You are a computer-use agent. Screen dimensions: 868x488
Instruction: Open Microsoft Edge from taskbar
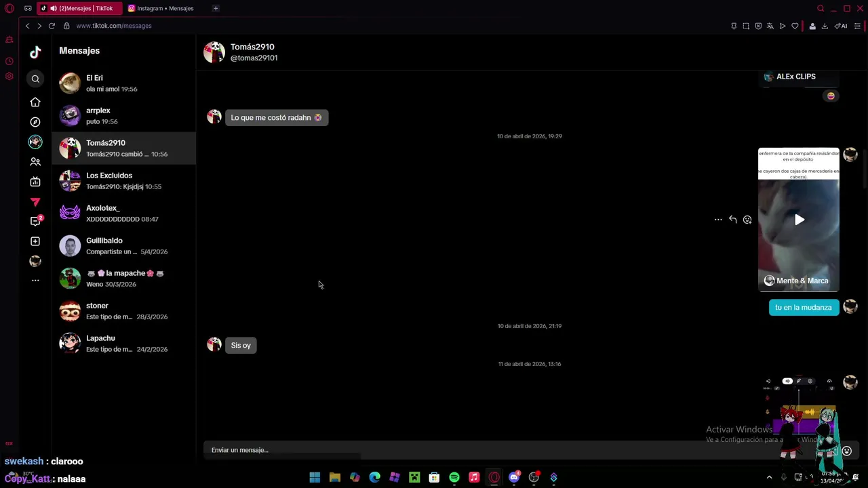(x=374, y=478)
